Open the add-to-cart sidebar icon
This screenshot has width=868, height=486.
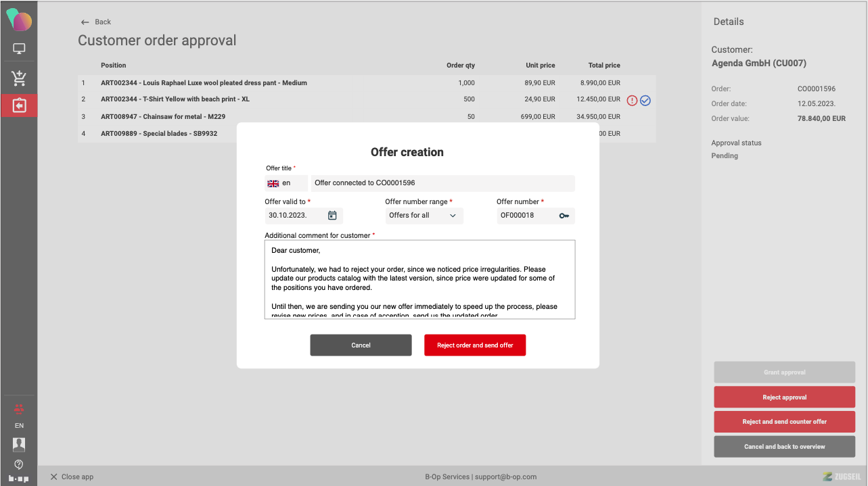click(x=19, y=78)
